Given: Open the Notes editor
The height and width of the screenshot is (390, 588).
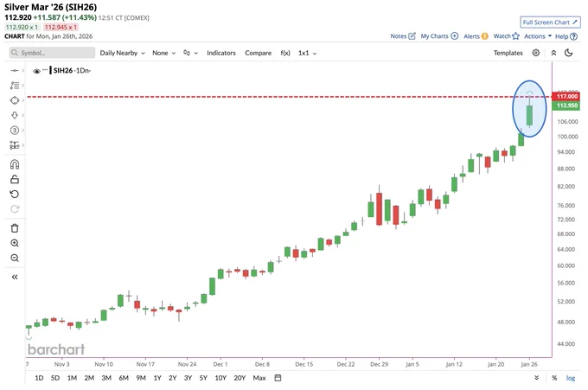Looking at the screenshot, I should (x=403, y=36).
